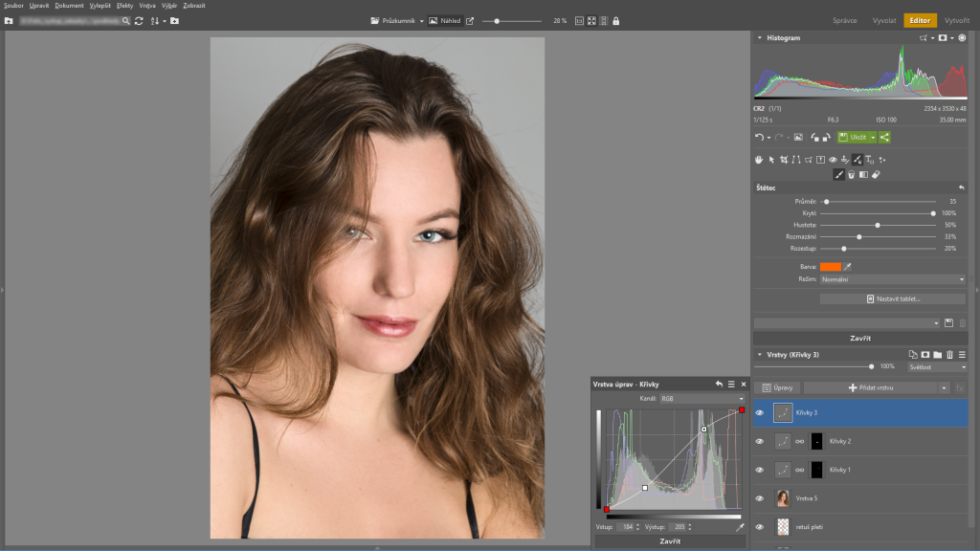
Task: Open the Režim Normální dropdown
Action: click(x=892, y=279)
